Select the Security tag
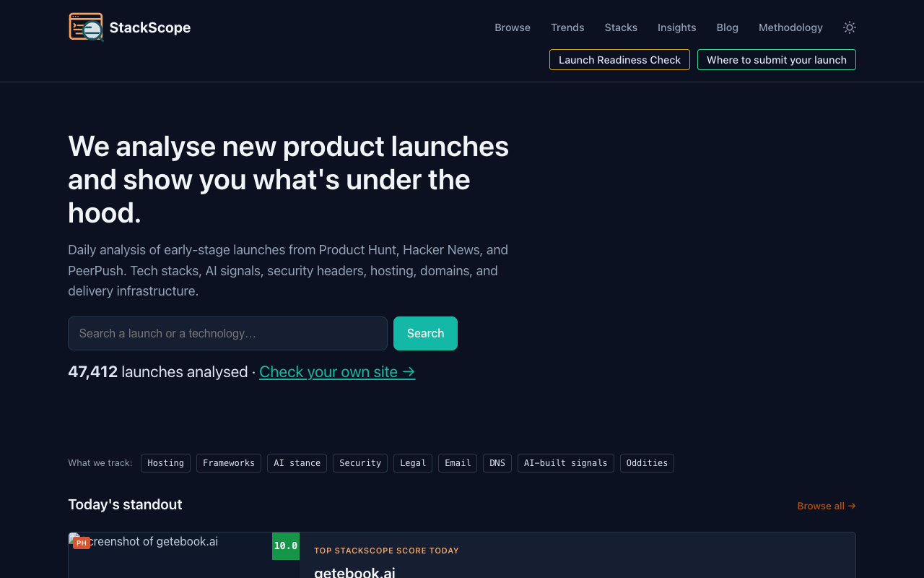 tap(360, 463)
